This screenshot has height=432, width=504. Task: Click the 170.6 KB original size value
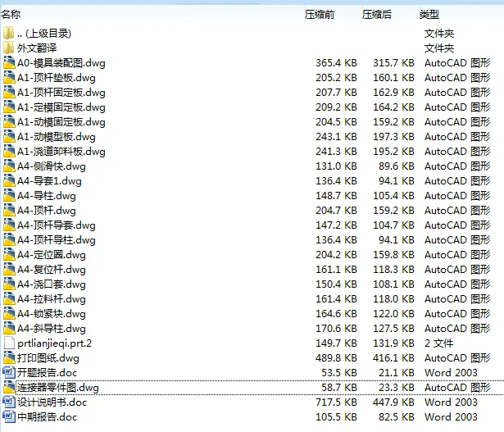pos(336,329)
